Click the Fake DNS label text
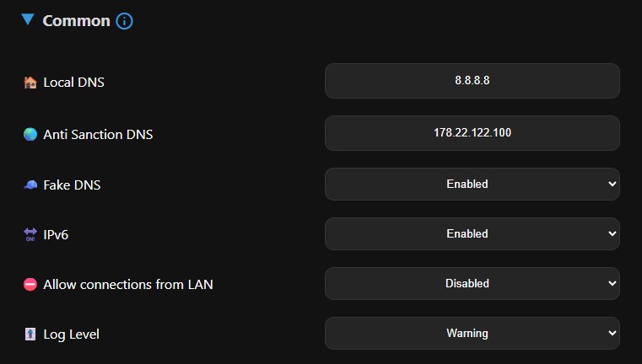 72,185
